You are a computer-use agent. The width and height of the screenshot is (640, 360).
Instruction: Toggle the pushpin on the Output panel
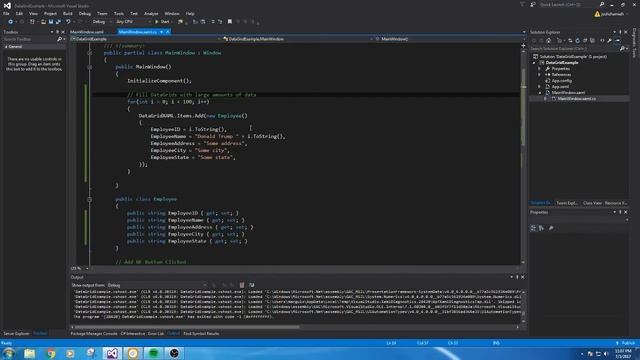517,277
